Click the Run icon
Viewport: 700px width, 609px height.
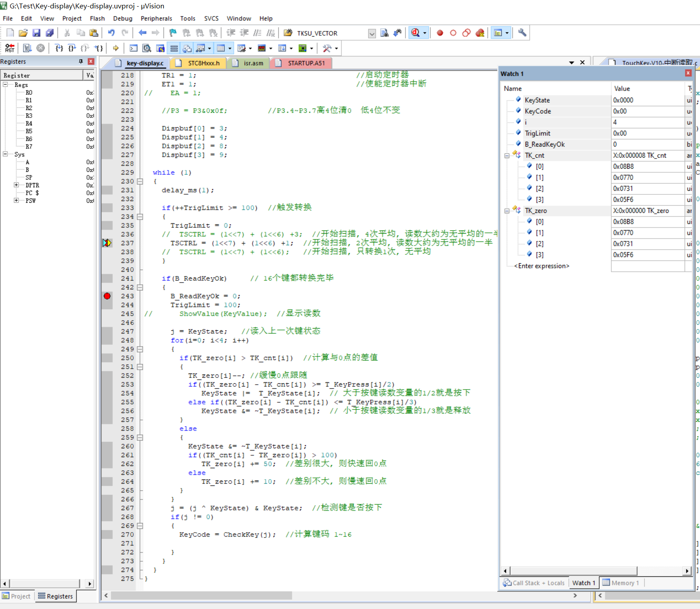27,48
